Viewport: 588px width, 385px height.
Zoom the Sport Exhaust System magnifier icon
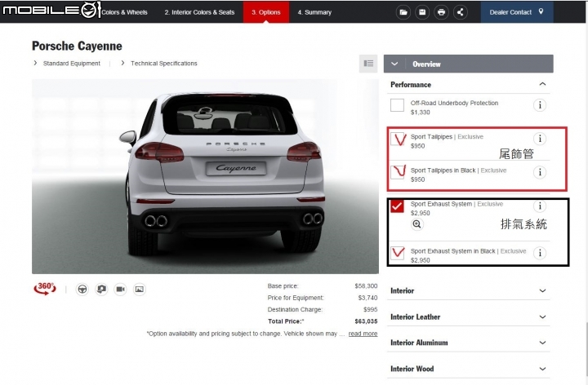click(416, 224)
